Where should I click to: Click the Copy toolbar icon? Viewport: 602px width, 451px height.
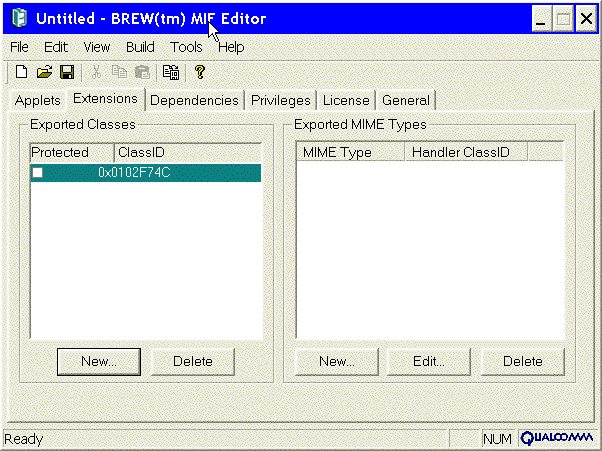pyautogui.click(x=119, y=72)
